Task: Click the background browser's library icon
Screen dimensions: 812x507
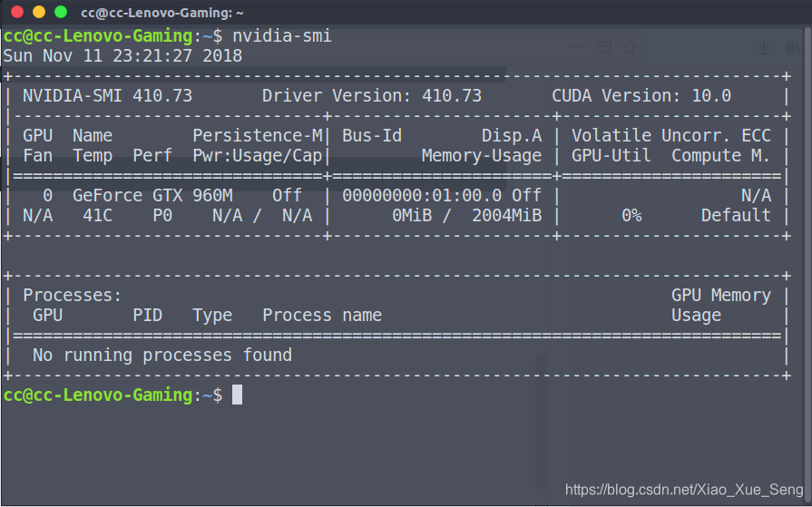Action: [792, 48]
